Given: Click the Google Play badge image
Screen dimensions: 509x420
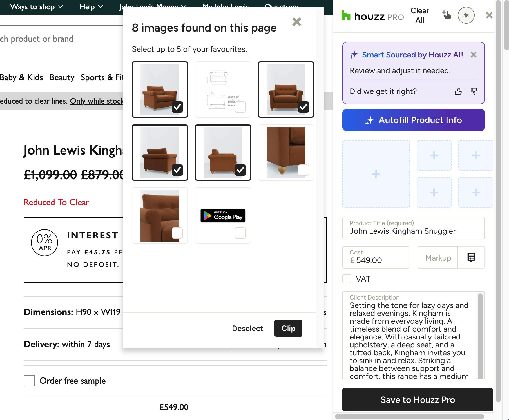Looking at the screenshot, I should tap(223, 216).
